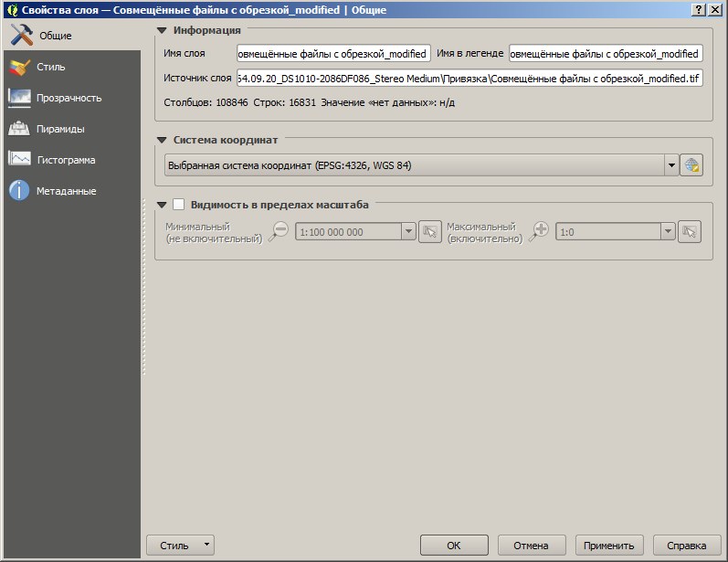Open the coordinate system selector globe icon
Image resolution: width=728 pixels, height=562 pixels.
pyautogui.click(x=691, y=165)
